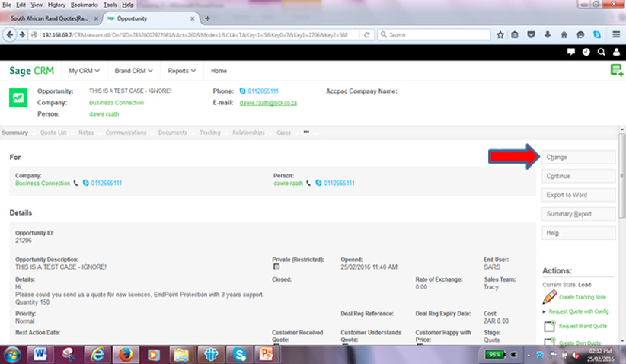The height and width of the screenshot is (364, 626).
Task: Open a new browser tab with plus
Action: pyautogui.click(x=207, y=18)
